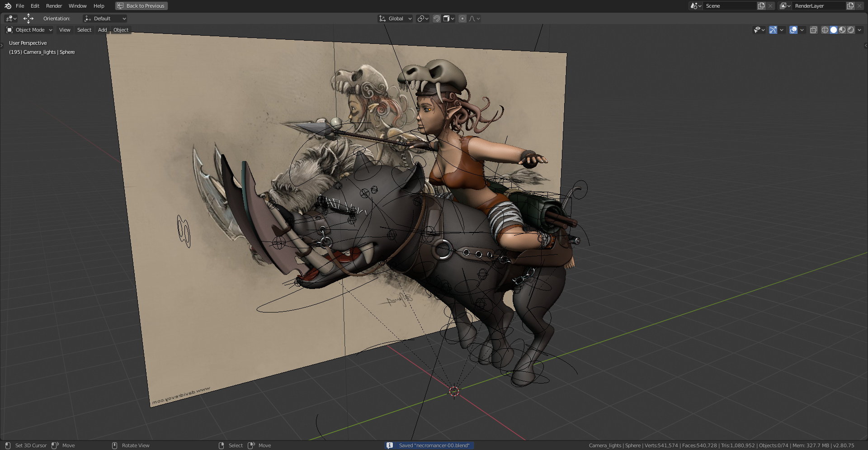This screenshot has width=868, height=450.
Task: Click the Faces:540,728 statistic
Action: click(x=699, y=445)
